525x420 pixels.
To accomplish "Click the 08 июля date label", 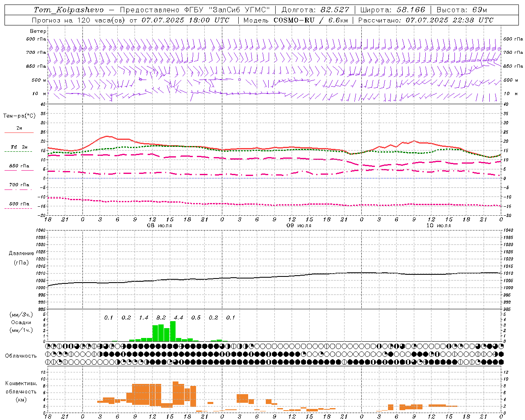I will click(x=160, y=226).
